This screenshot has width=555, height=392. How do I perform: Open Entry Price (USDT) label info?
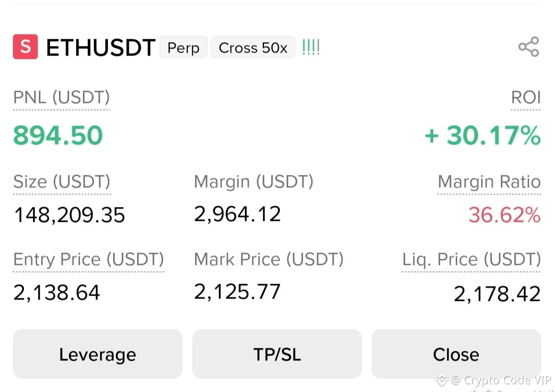89,259
